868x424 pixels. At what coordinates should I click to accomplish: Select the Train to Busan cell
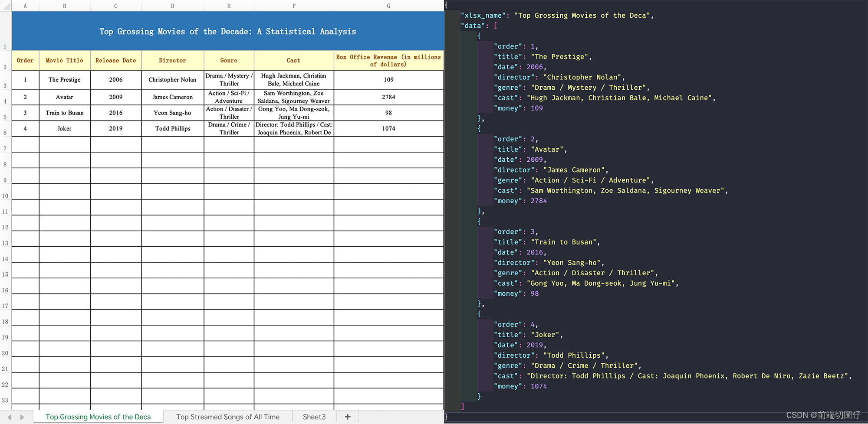65,113
